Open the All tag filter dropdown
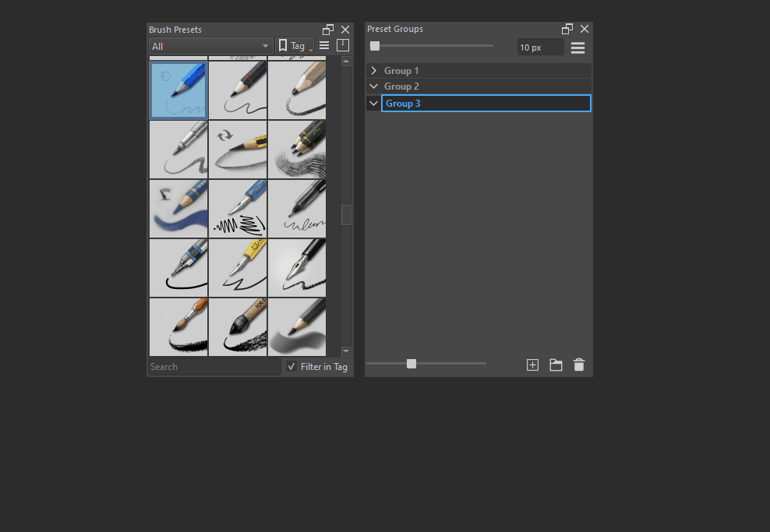Screen dimensions: 770x532 tap(210, 47)
